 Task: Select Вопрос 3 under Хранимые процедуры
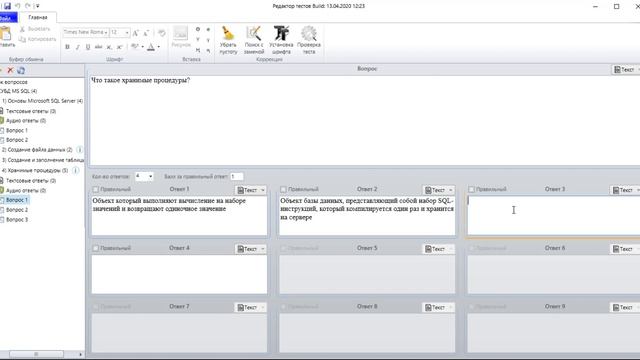(x=17, y=220)
